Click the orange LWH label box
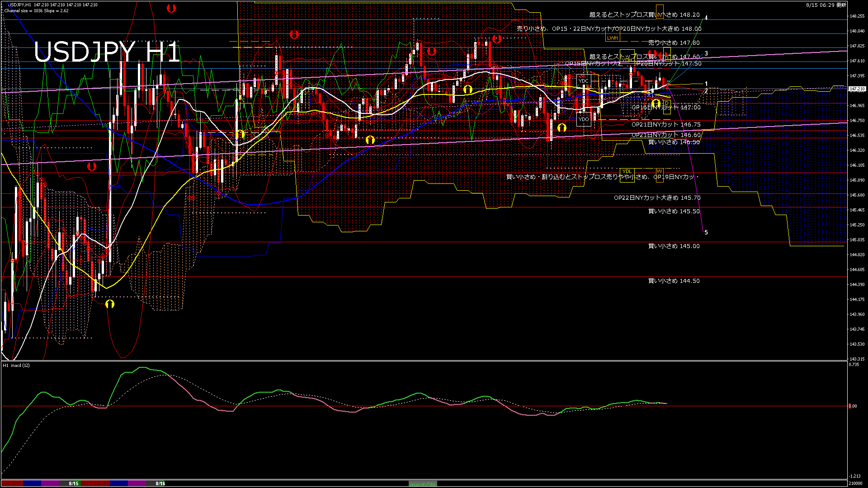This screenshot has width=868, height=488. [613, 38]
